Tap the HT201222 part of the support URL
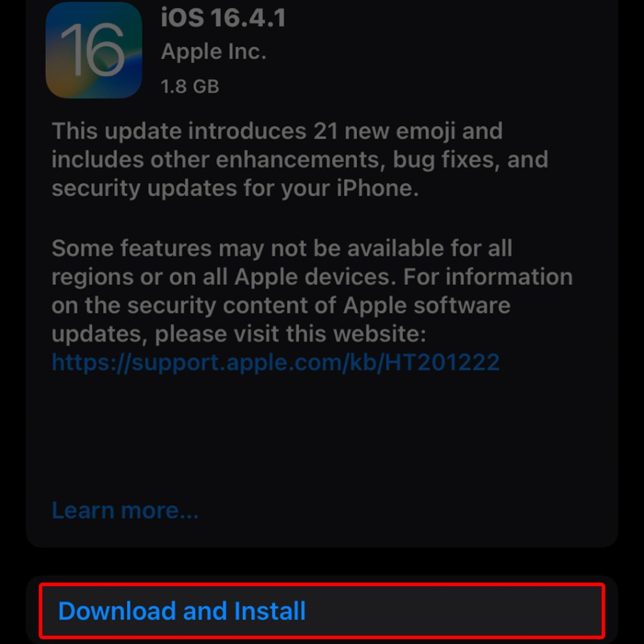Screen dimensions: 644x644 tap(442, 362)
